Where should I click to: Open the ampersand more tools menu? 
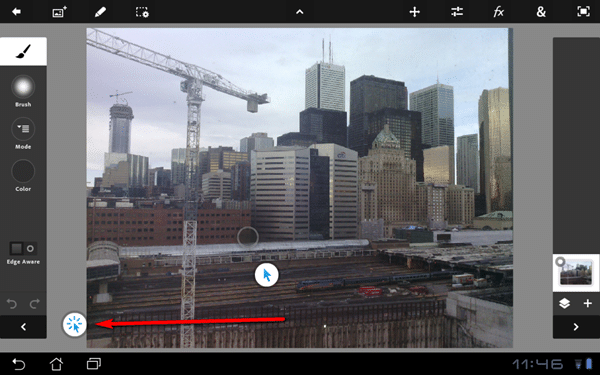[541, 12]
